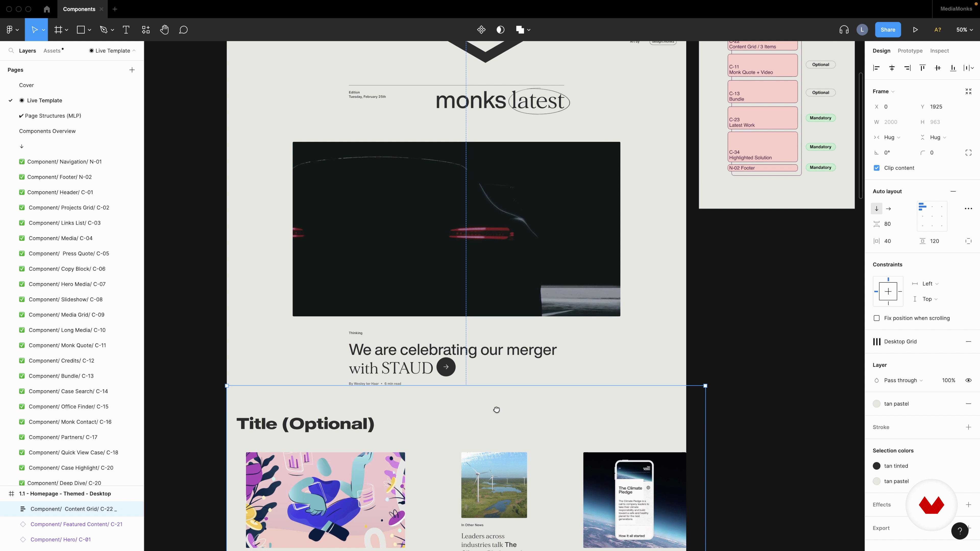Viewport: 980px width, 551px height.
Task: Expand the Left horizontal constraint dropdown
Action: point(930,284)
